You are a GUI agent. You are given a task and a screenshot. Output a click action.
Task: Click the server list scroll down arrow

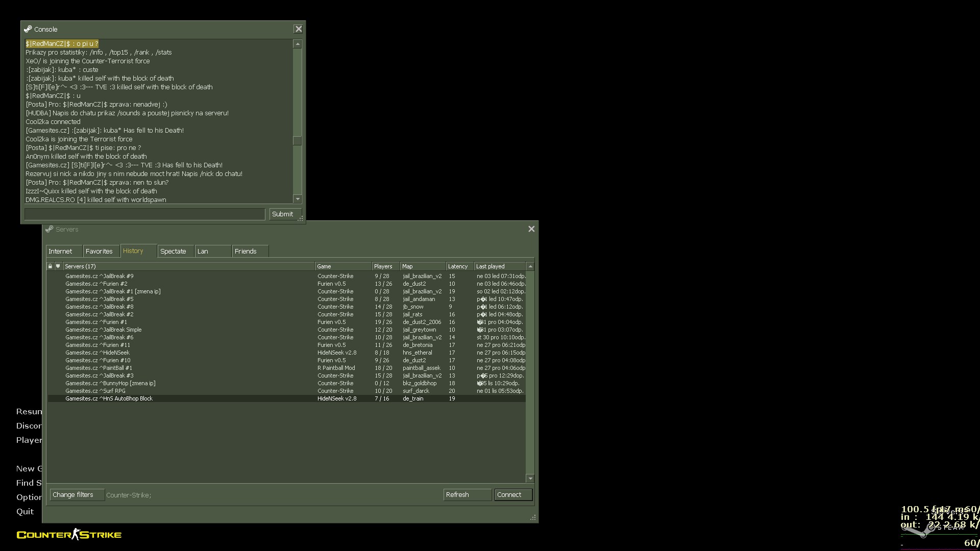point(530,479)
